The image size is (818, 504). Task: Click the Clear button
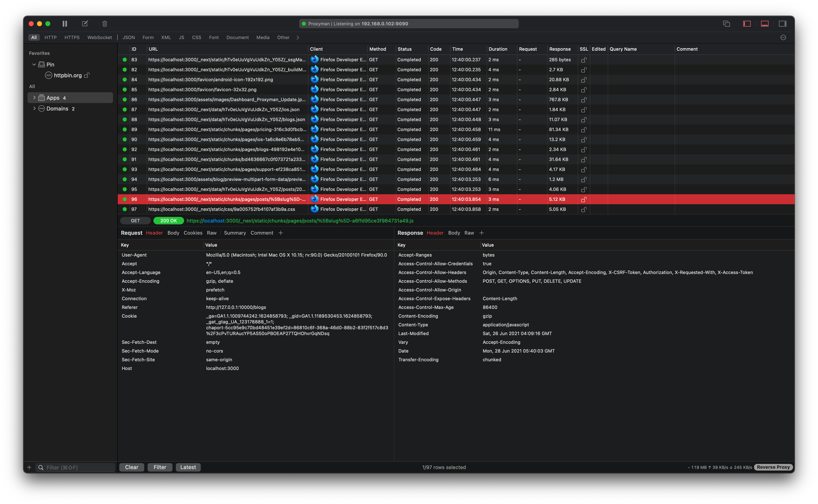coord(131,467)
